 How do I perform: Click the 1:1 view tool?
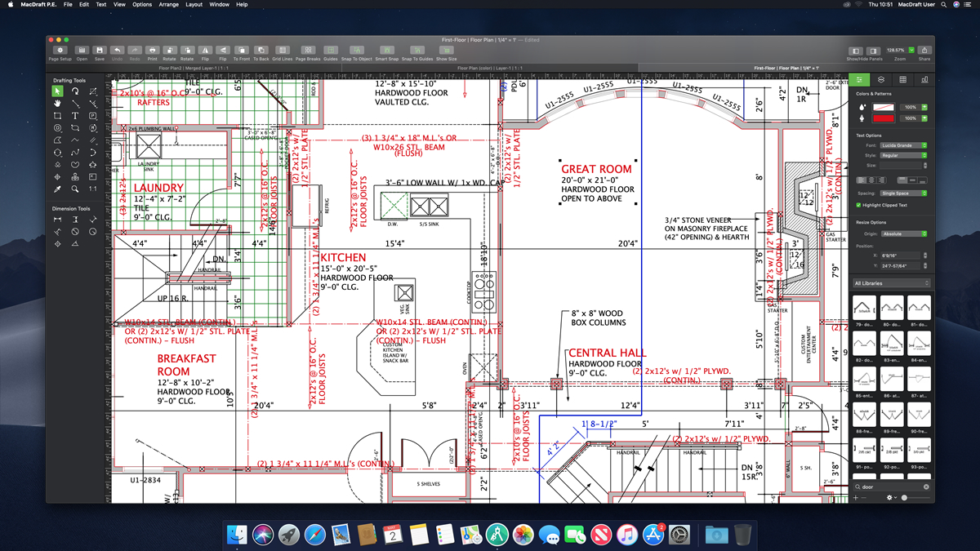tap(93, 188)
